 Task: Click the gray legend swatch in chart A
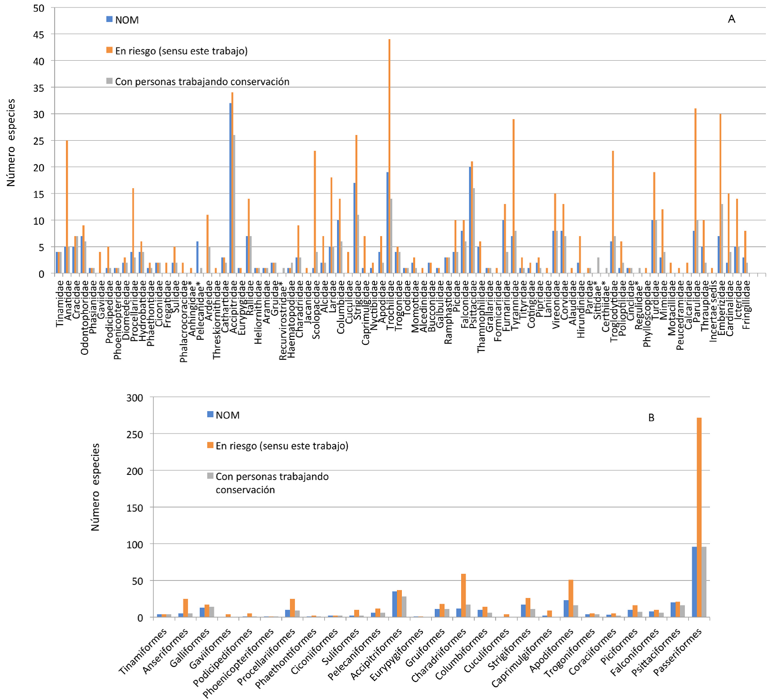pyautogui.click(x=109, y=81)
